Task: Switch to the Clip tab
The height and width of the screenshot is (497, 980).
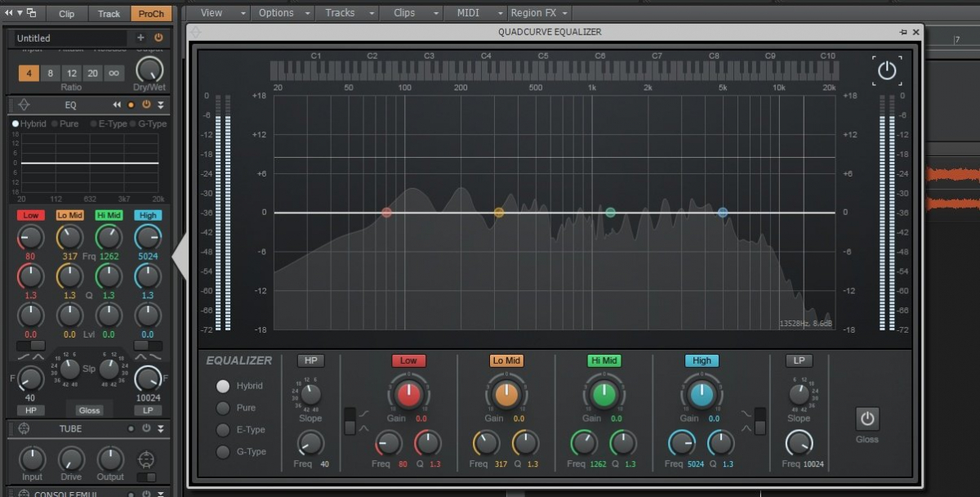Action: [66, 14]
